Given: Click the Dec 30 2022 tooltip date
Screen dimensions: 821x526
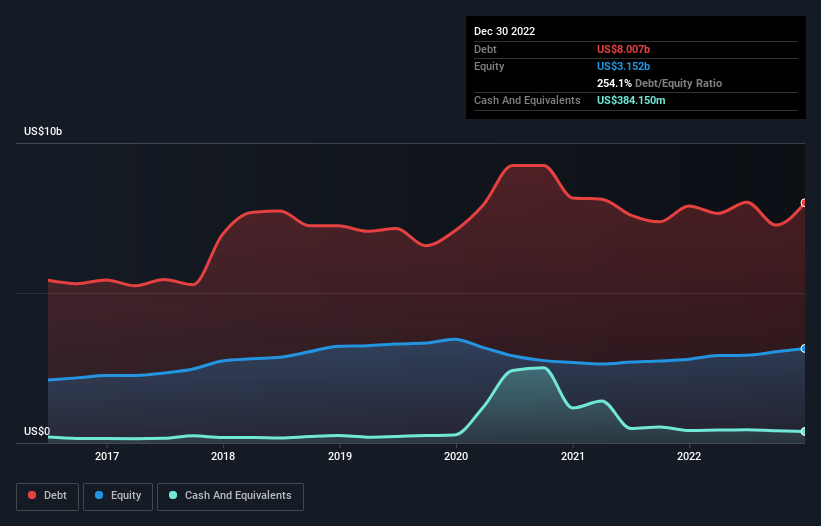Looking at the screenshot, I should pos(505,31).
